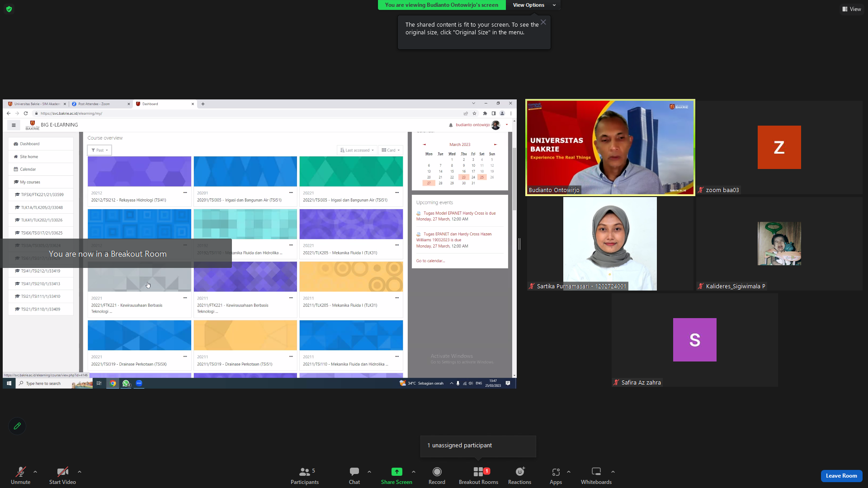Screen dimensions: 868x488
Task: Open the Participants panel
Action: [305, 475]
